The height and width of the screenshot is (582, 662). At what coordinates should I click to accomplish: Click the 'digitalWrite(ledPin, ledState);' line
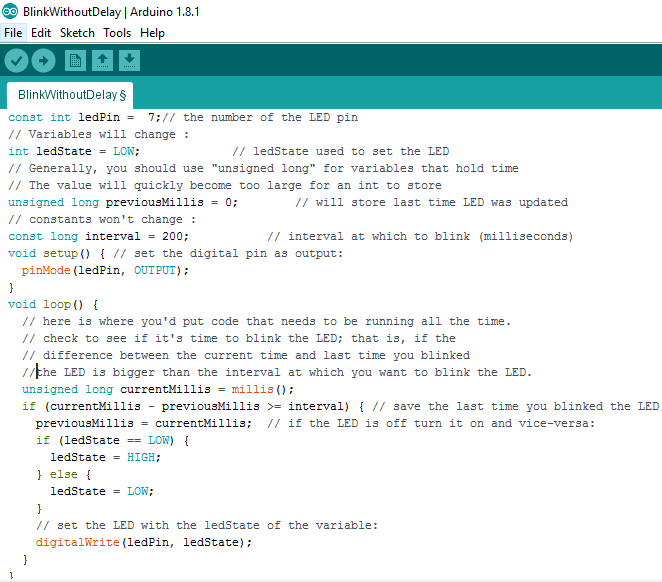point(144,542)
